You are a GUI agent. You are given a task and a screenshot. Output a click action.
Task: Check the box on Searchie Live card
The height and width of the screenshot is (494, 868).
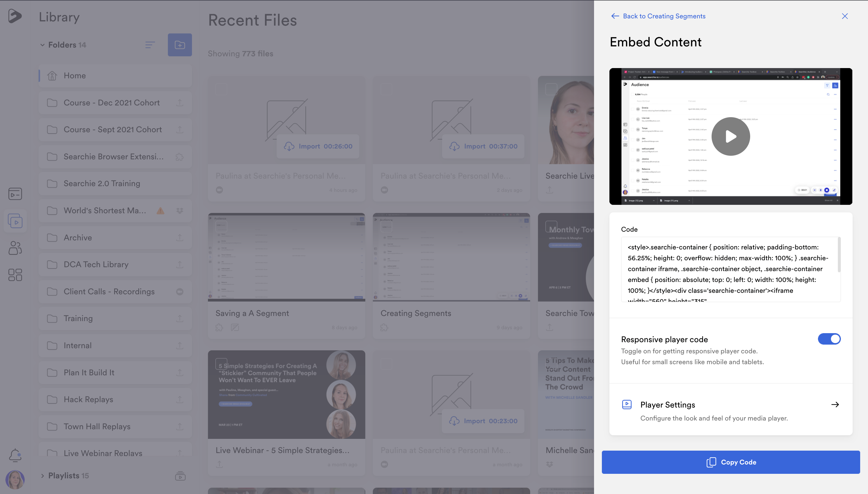[551, 89]
